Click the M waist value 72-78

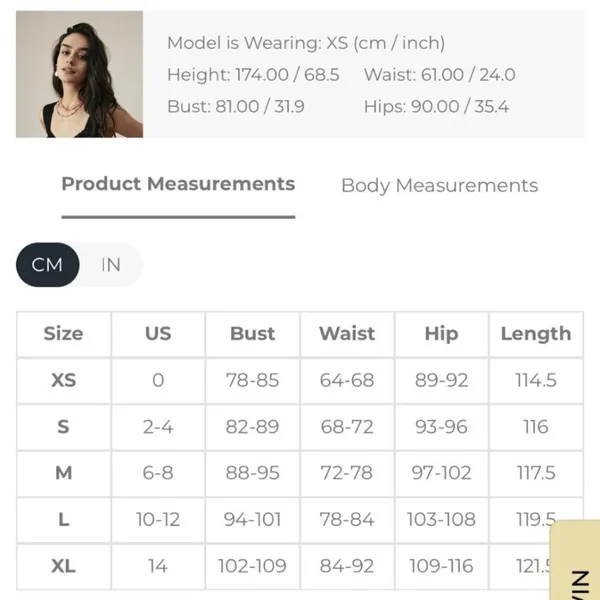(x=347, y=473)
